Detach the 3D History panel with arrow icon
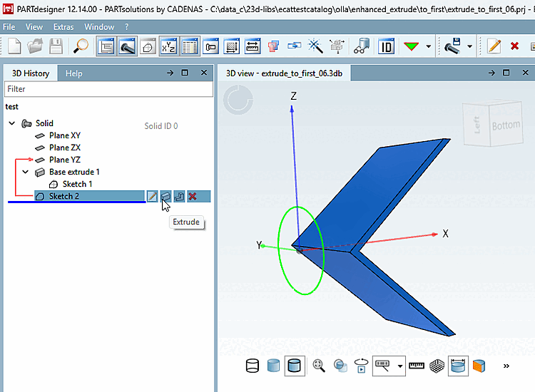The image size is (535, 392). tap(170, 73)
